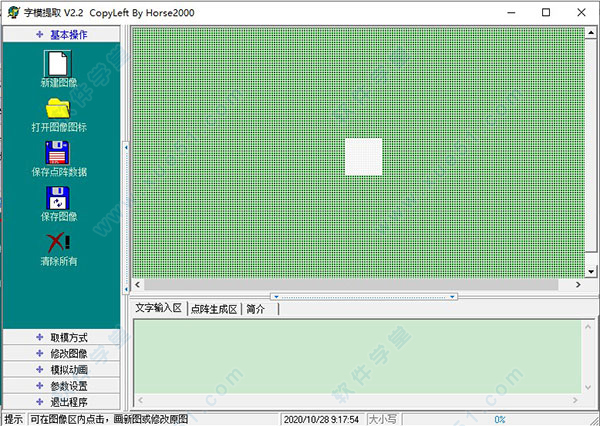
Task: Click the app icon in title bar
Action: pos(11,11)
